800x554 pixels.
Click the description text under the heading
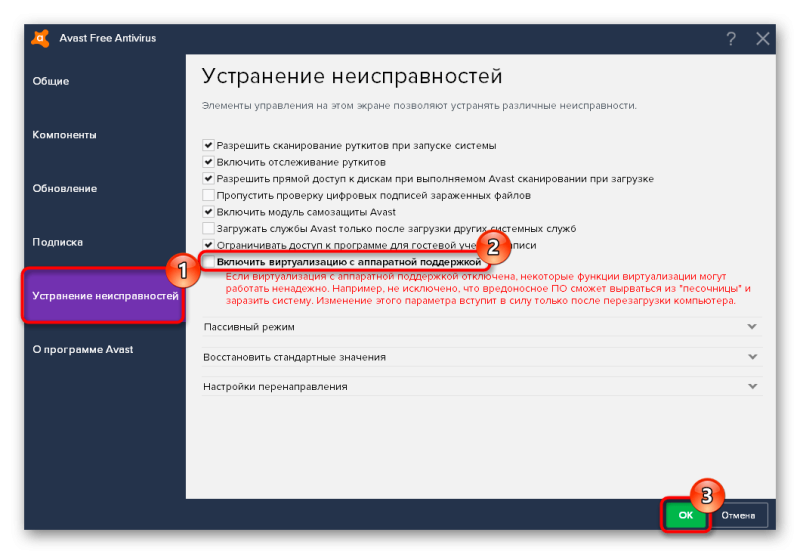pyautogui.click(x=419, y=106)
